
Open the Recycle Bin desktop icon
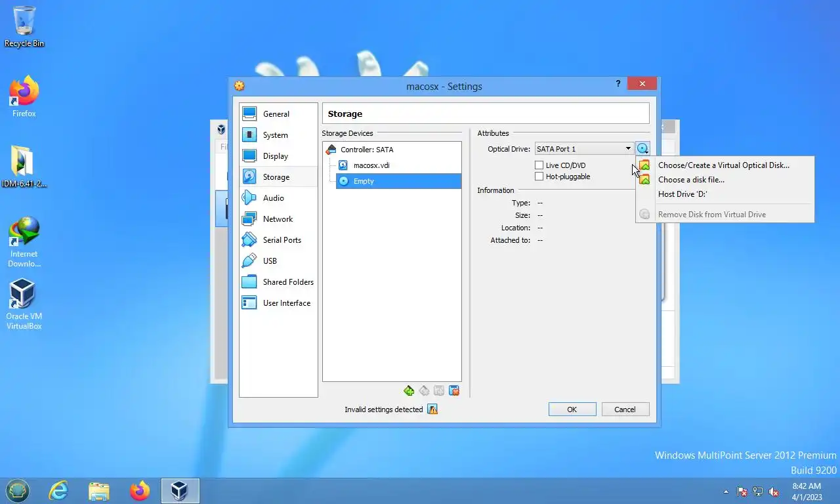pyautogui.click(x=24, y=27)
